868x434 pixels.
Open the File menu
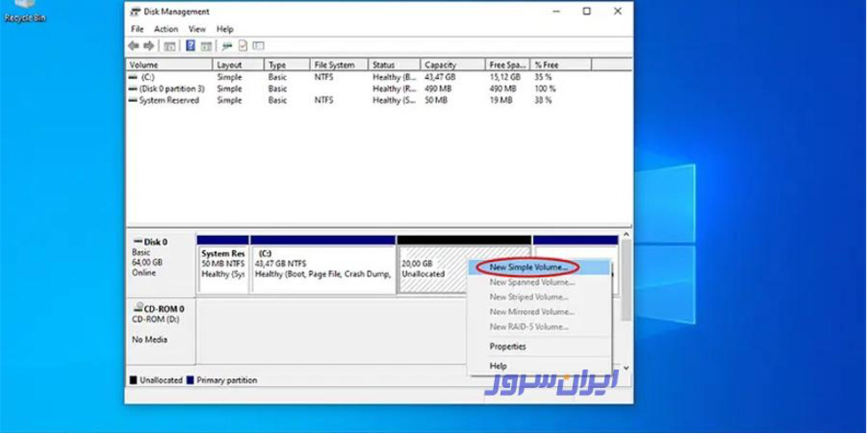pyautogui.click(x=138, y=29)
